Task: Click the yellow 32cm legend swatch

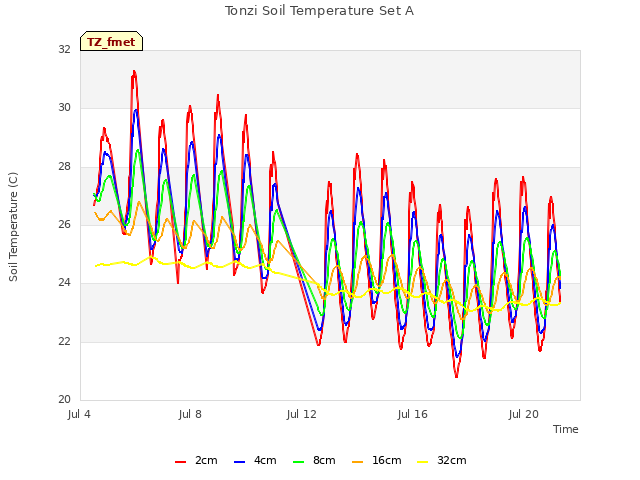Action: click(x=422, y=462)
